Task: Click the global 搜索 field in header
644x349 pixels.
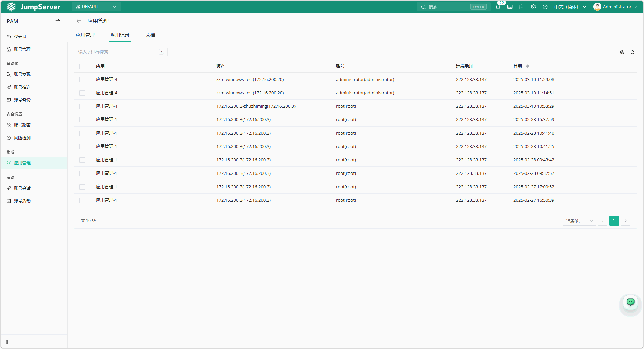Action: (453, 7)
